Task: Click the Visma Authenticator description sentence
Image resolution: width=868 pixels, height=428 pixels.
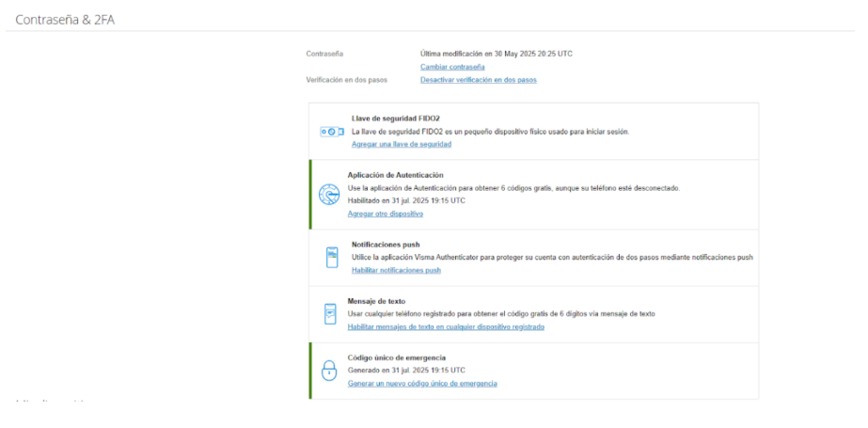Action: (x=552, y=258)
